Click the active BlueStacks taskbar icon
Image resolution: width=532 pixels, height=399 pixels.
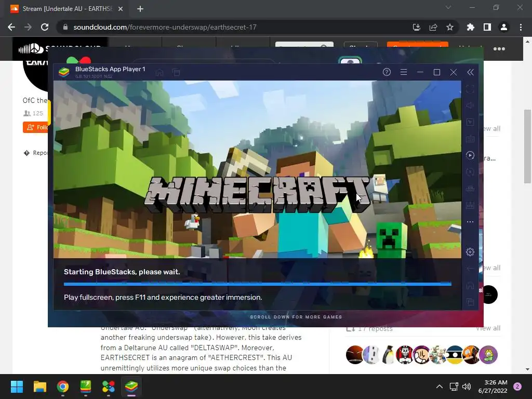click(x=131, y=387)
